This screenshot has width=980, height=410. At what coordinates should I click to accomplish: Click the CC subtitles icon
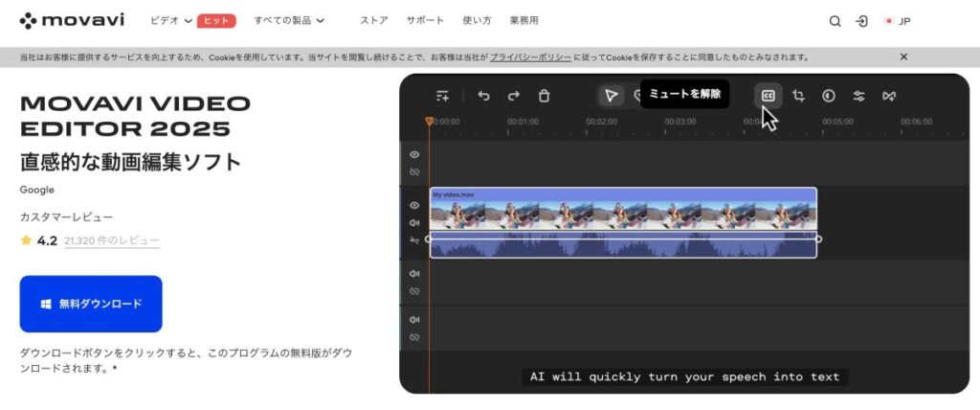(768, 96)
